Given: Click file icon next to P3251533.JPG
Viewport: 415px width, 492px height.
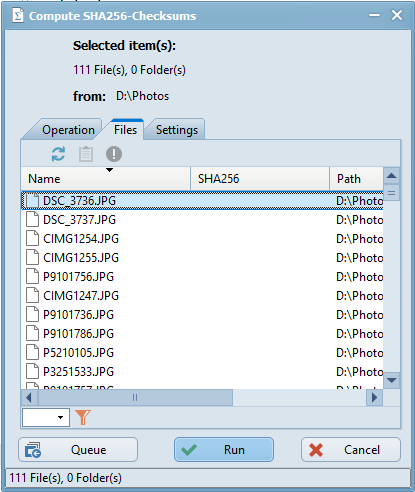Looking at the screenshot, I should click(x=33, y=371).
